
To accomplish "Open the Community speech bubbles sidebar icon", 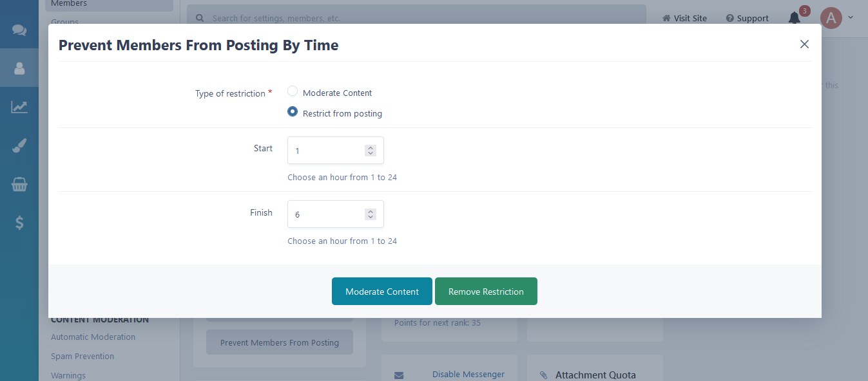I will pyautogui.click(x=19, y=30).
